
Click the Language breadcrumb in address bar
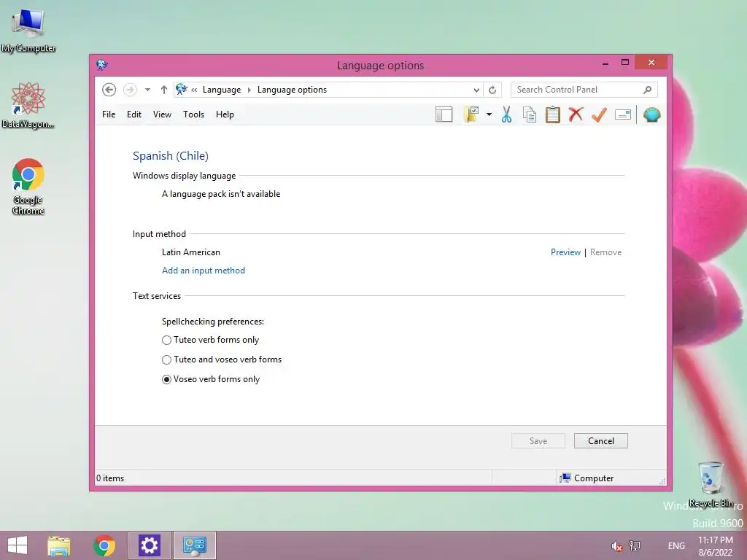point(222,90)
